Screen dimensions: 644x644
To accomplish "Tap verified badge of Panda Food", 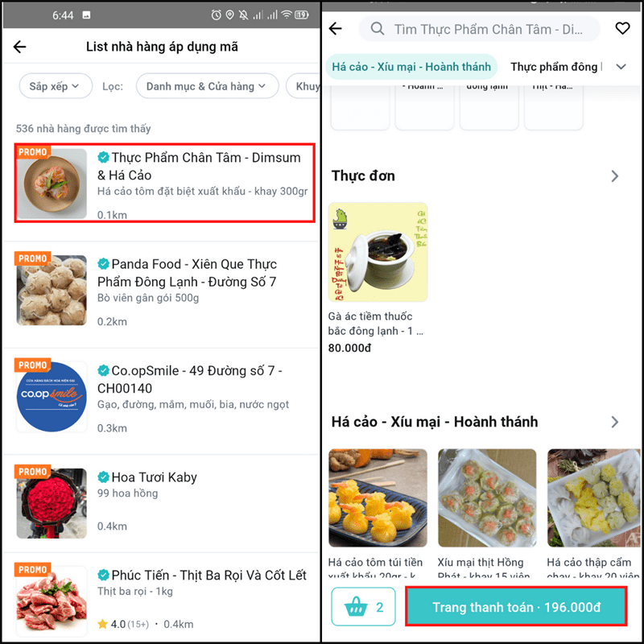I will click(x=103, y=264).
